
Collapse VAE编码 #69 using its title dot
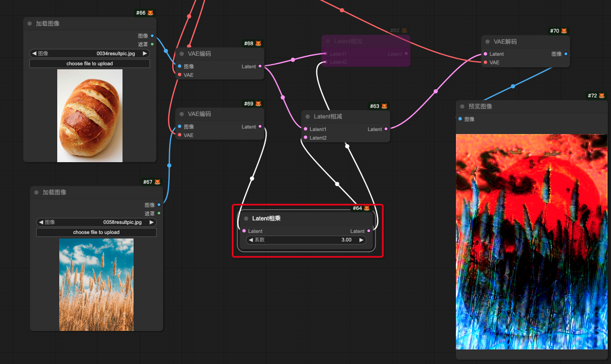point(182,114)
